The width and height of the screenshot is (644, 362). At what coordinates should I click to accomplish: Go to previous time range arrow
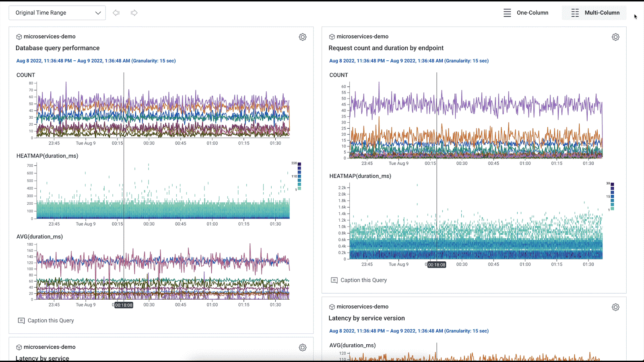(116, 13)
